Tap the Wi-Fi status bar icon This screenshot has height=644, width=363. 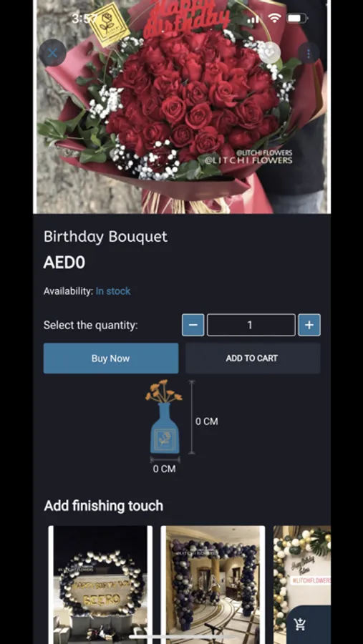(x=274, y=18)
